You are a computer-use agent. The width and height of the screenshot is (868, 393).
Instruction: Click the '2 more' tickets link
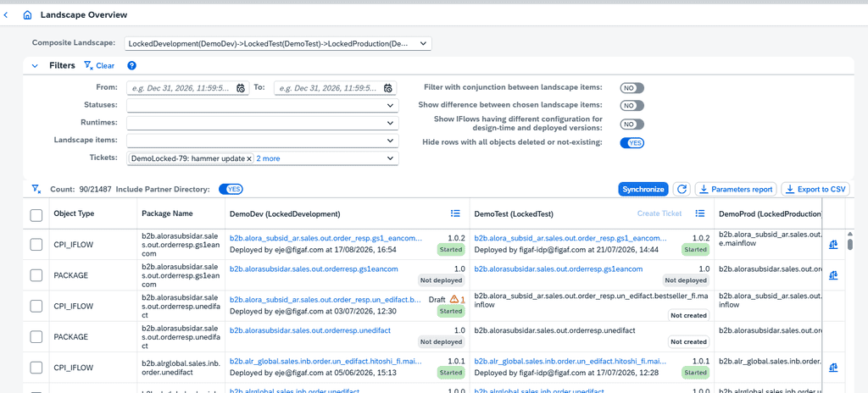268,159
